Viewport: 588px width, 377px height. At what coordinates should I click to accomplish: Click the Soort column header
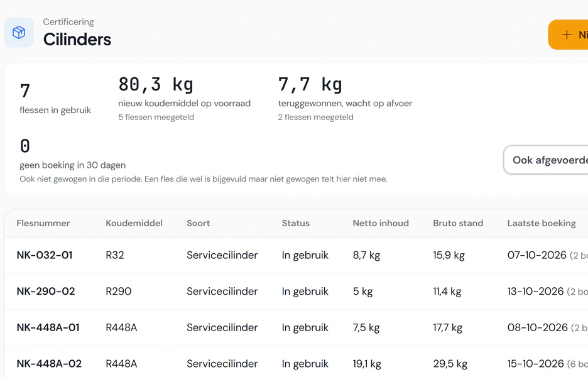pos(199,223)
